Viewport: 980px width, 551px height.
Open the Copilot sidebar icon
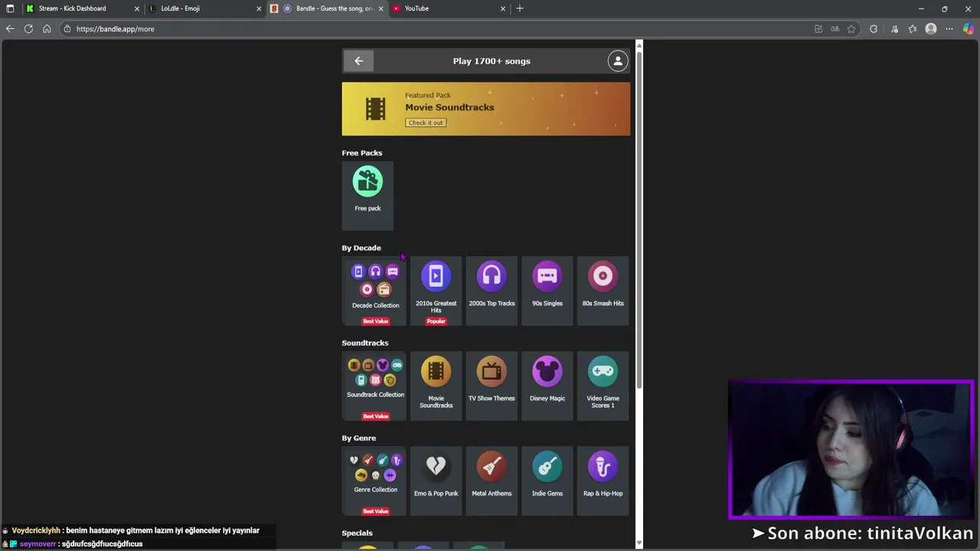[x=969, y=29]
